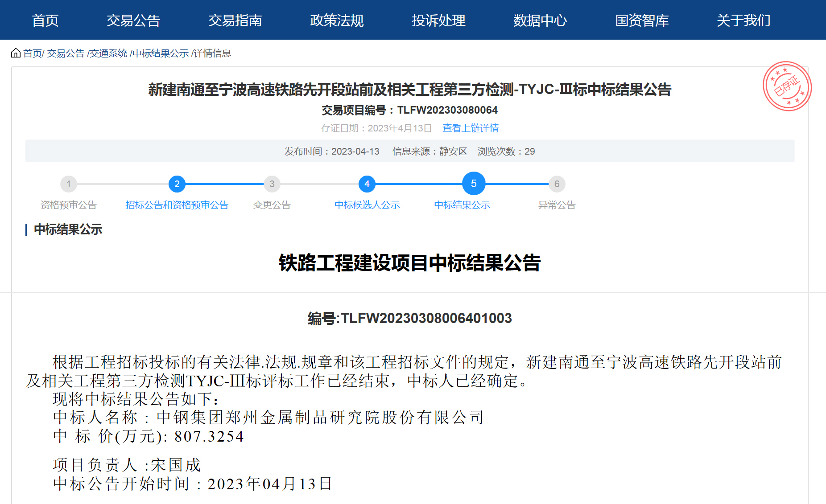This screenshot has width=826, height=504.
Task: Click step 6 circle for 异常公告
Action: click(x=557, y=184)
